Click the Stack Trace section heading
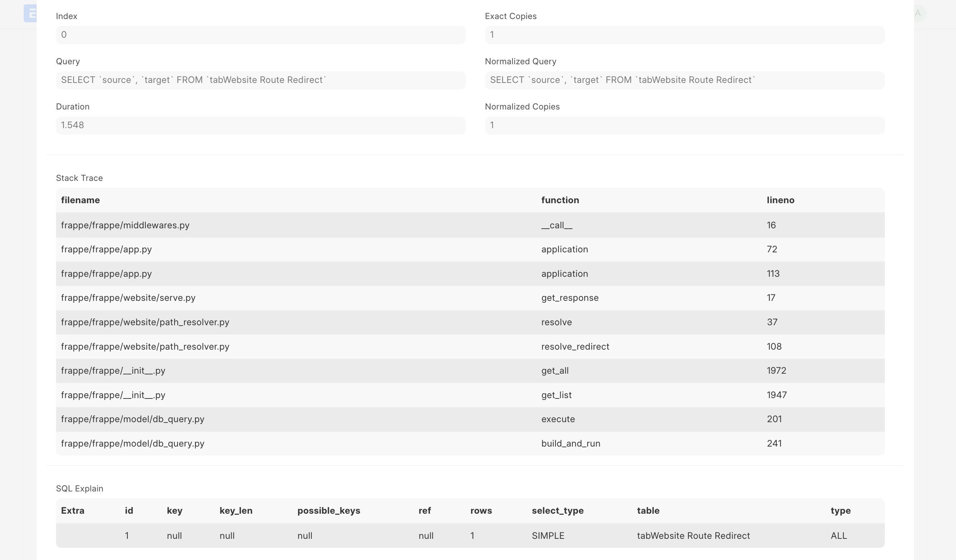 [79, 178]
